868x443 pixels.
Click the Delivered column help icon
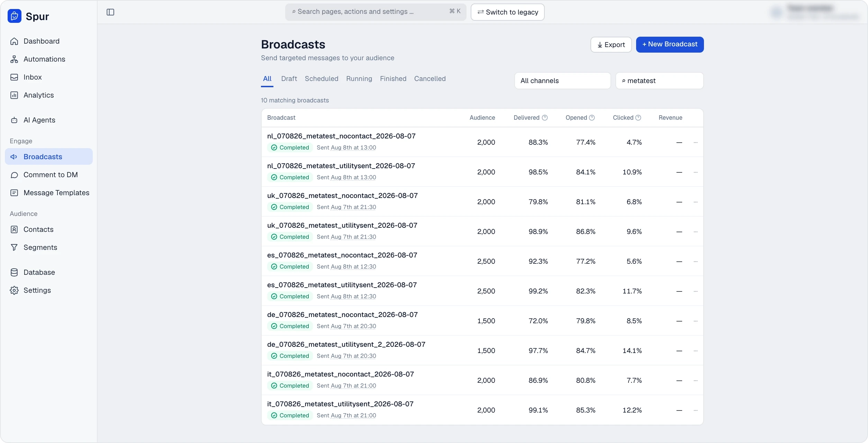545,118
